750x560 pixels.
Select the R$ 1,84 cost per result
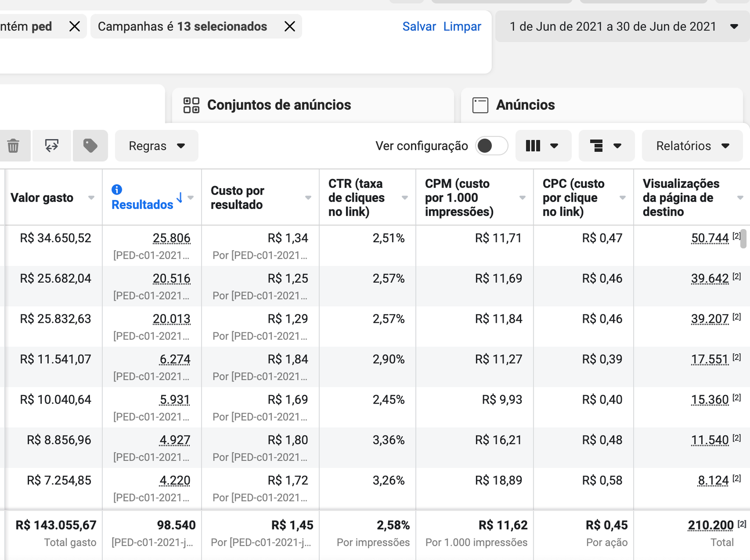(288, 359)
